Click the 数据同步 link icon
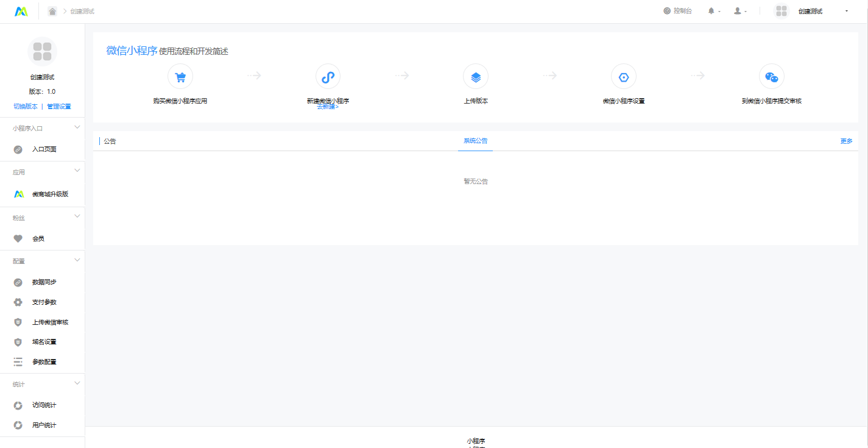 pyautogui.click(x=18, y=282)
